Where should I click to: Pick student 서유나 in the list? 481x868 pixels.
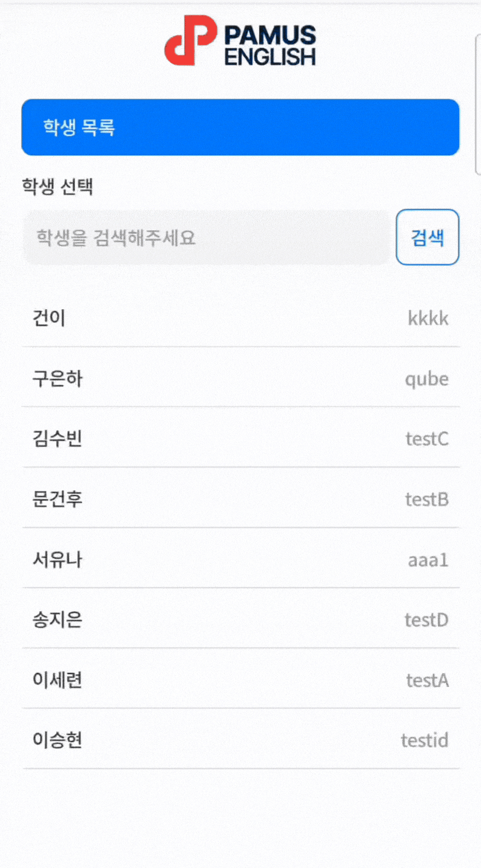[57, 559]
